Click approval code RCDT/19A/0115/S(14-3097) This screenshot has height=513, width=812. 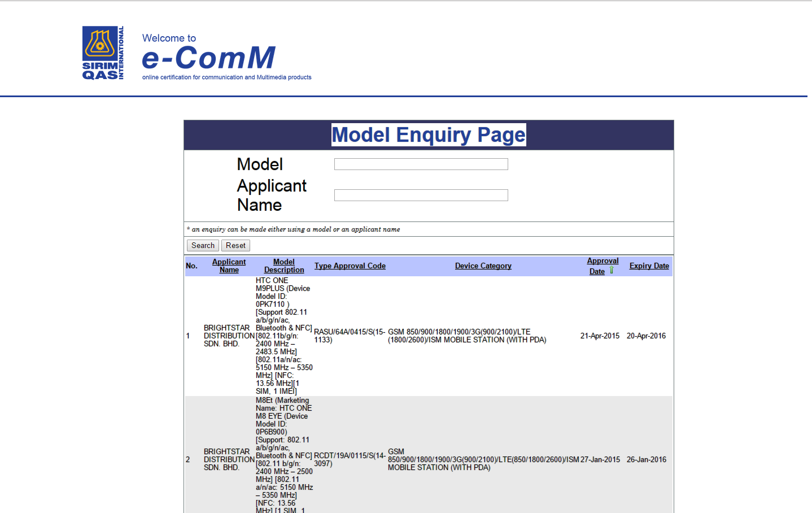pos(350,460)
